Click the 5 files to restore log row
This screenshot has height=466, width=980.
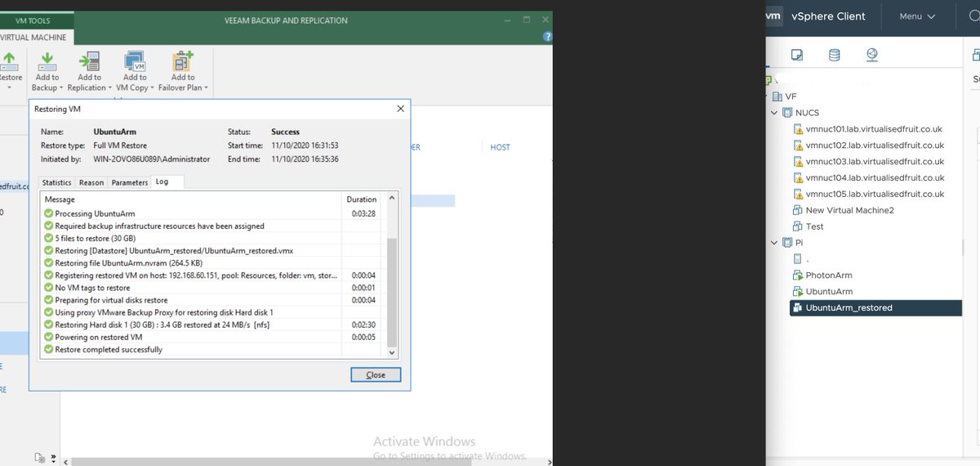pyautogui.click(x=212, y=239)
